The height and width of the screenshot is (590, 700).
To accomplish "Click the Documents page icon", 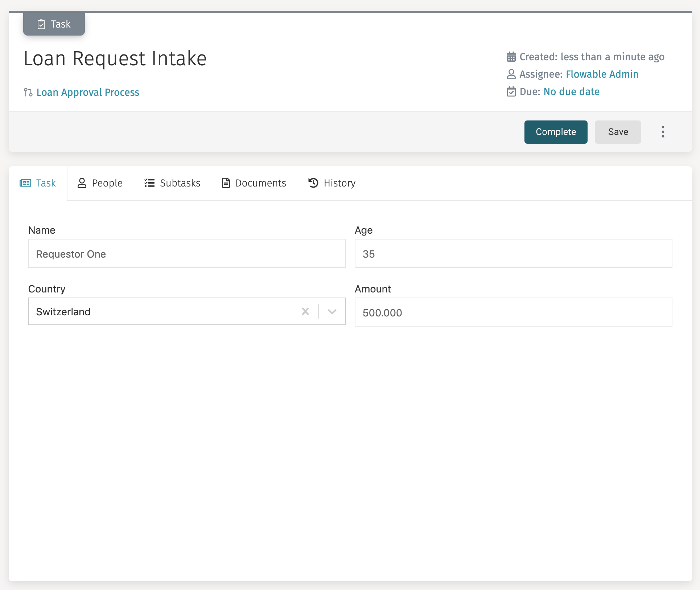I will pyautogui.click(x=225, y=183).
